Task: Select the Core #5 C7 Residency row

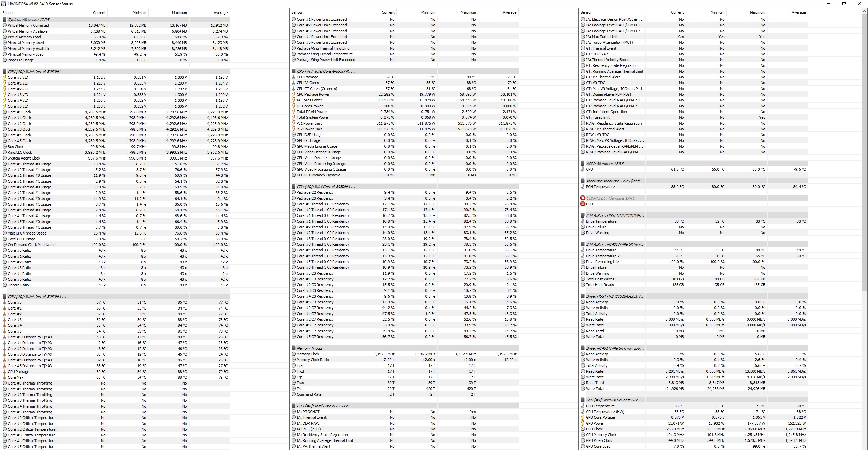Action: (405, 337)
